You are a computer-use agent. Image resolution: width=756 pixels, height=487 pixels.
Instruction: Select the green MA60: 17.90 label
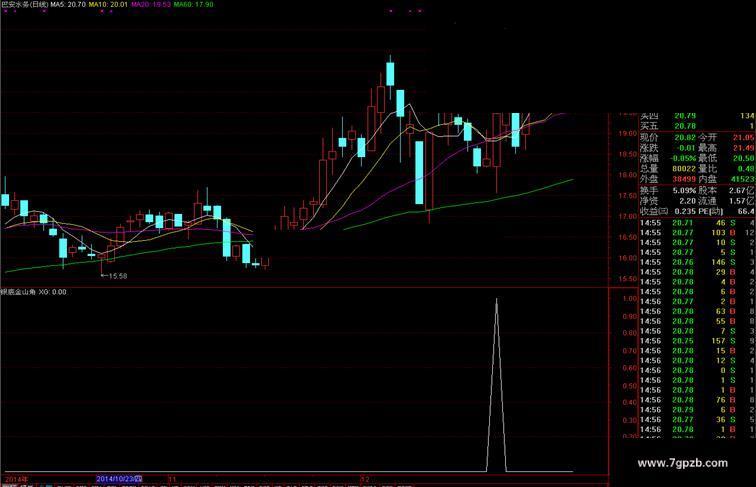[x=193, y=4]
